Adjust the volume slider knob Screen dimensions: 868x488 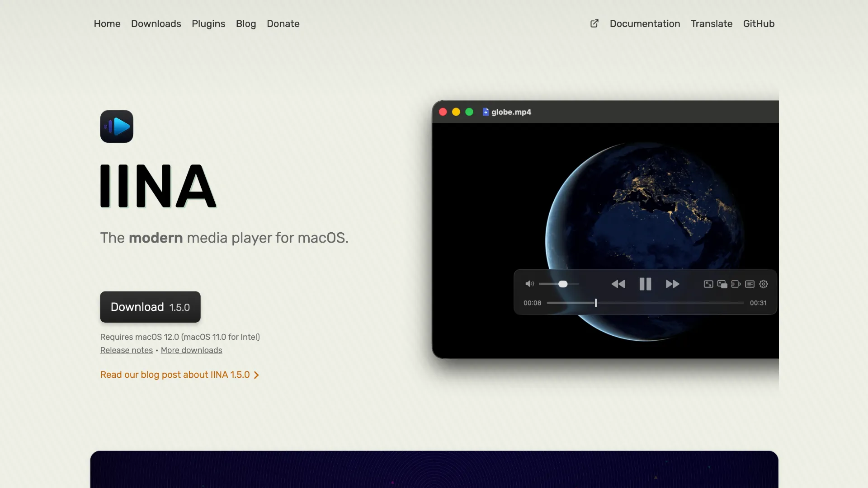(x=563, y=284)
